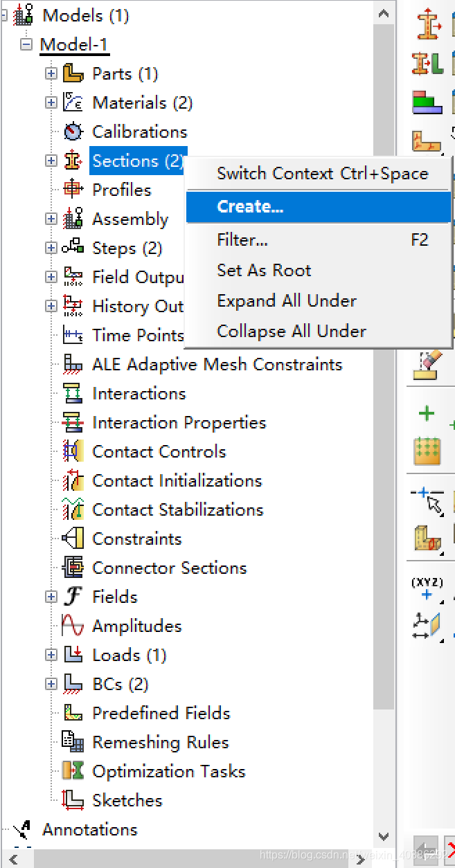Click the horizontal scrollbar left arrow
Screen dimensions: 455x868
click(x=12, y=858)
